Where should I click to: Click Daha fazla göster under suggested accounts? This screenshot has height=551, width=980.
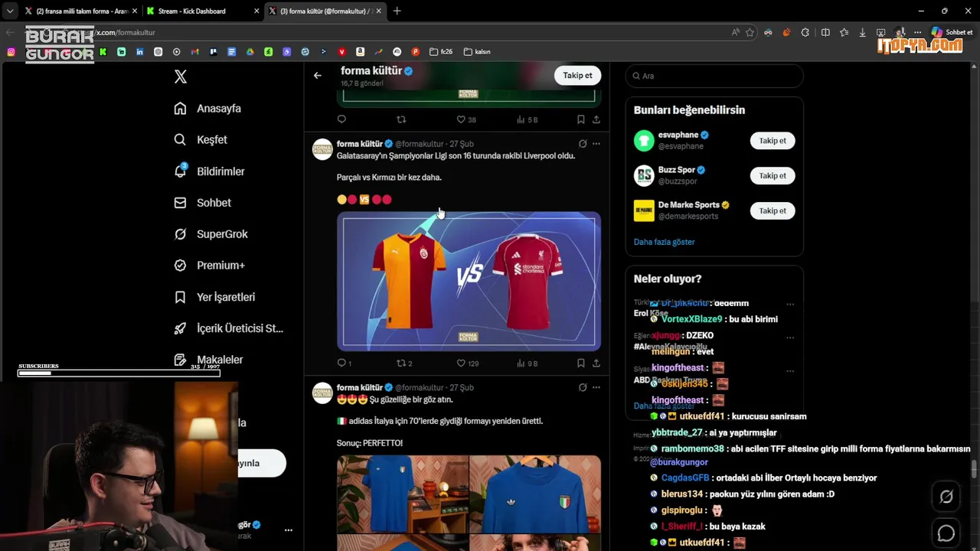pos(664,242)
